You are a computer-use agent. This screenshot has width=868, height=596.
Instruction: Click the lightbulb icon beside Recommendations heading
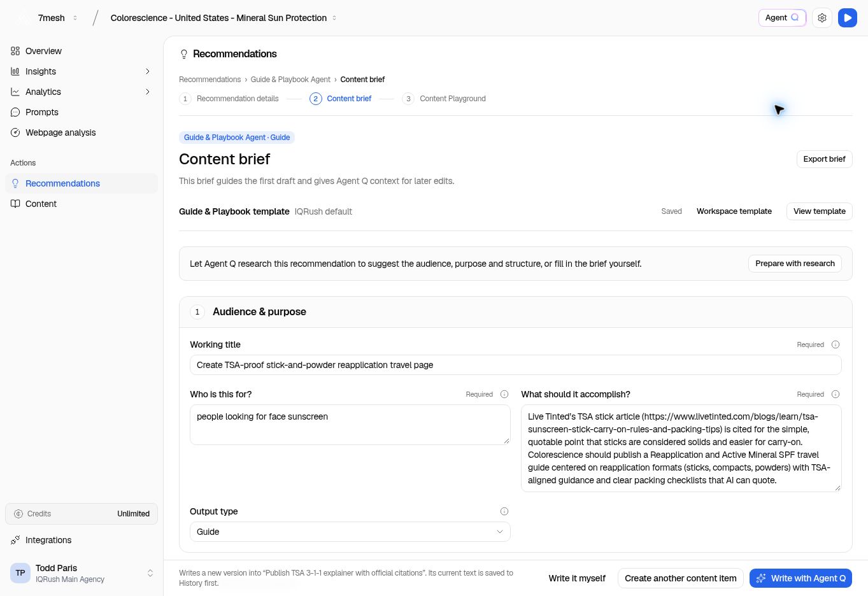(184, 54)
